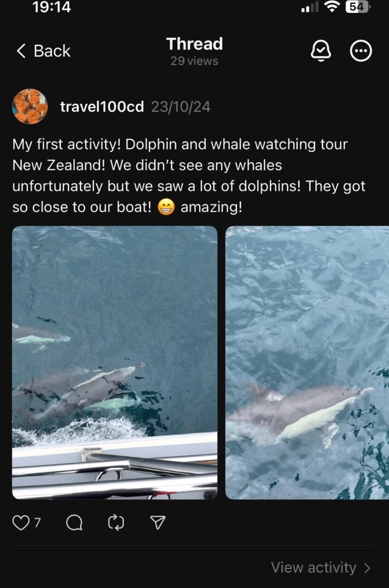Open the more options ellipsis menu
The image size is (389, 588).
361,51
